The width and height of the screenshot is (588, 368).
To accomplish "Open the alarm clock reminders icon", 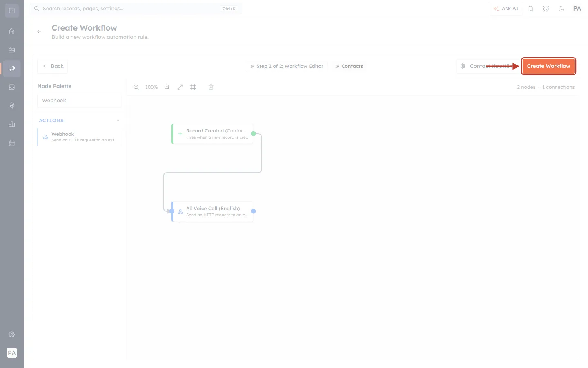I will [546, 9].
